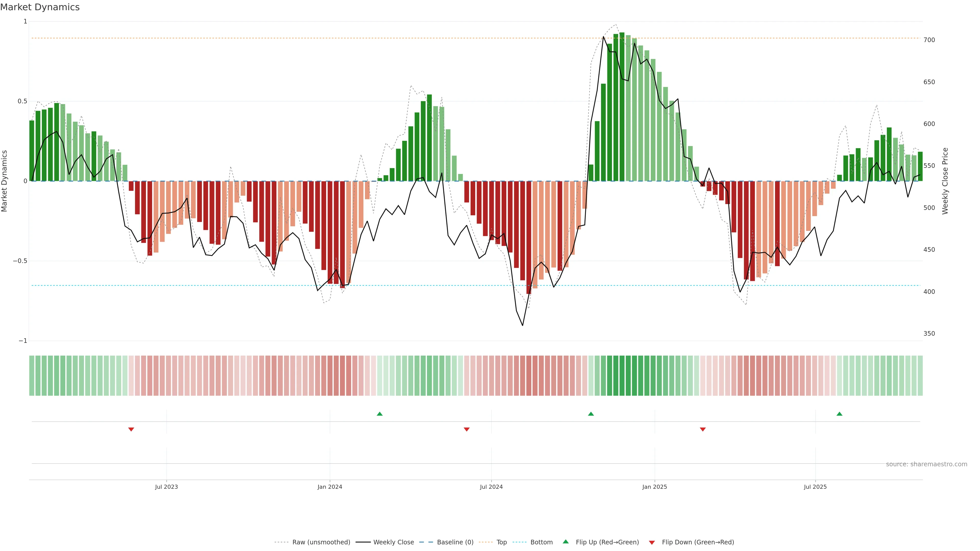Image resolution: width=980 pixels, height=551 pixels.
Task: Click the first red flip-down marker near Jul 2023
Action: [131, 429]
